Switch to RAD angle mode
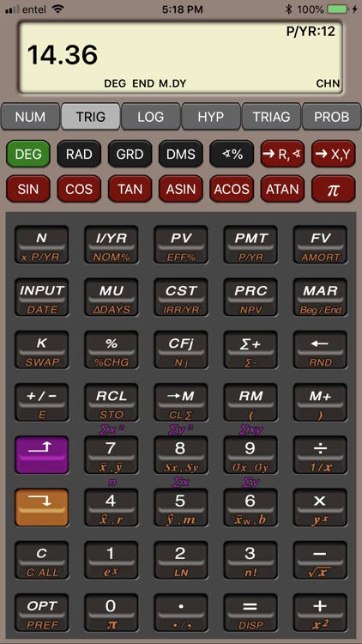362x644 pixels. (x=79, y=154)
